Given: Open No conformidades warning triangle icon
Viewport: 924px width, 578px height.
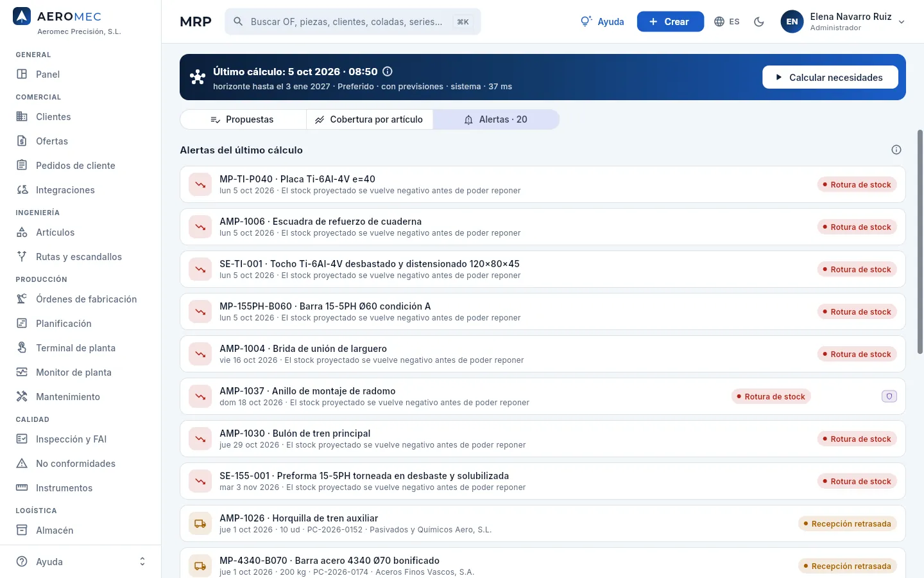Looking at the screenshot, I should [x=22, y=463].
